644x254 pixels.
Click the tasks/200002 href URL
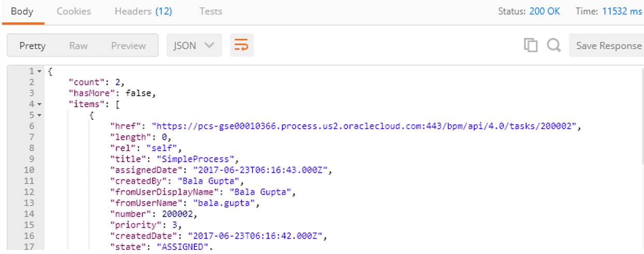tap(366, 126)
